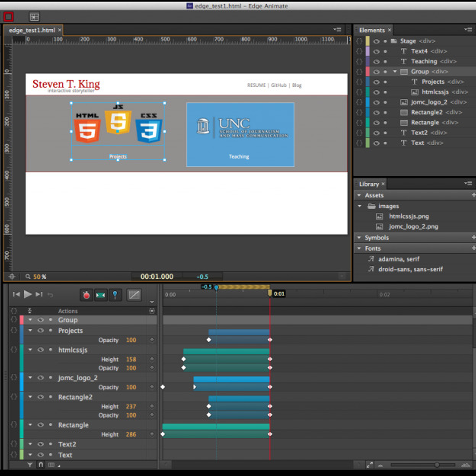
Task: Toggle the blue Pin icon in the timeline
Action: pos(115,295)
